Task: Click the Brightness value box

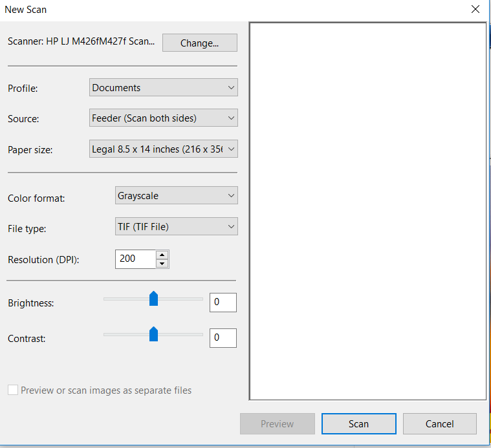Action: [223, 303]
